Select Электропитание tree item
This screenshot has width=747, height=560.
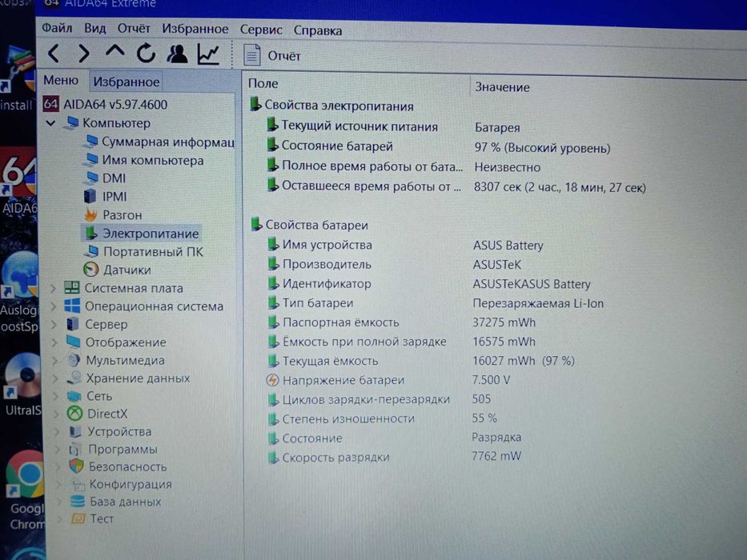pos(142,234)
